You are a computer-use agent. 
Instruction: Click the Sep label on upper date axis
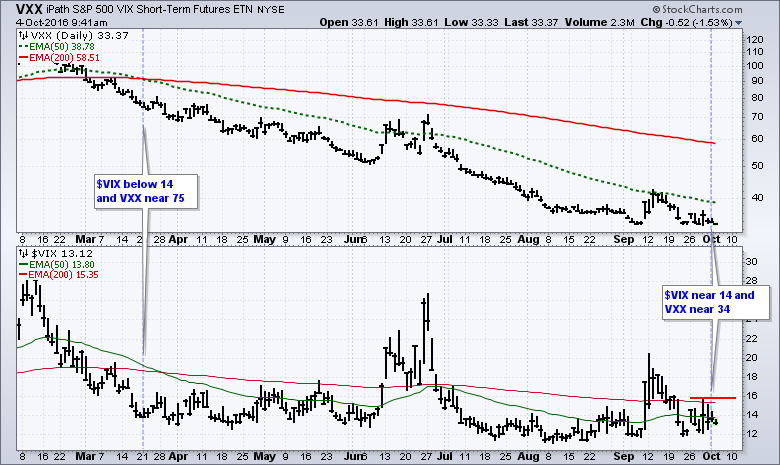(624, 239)
